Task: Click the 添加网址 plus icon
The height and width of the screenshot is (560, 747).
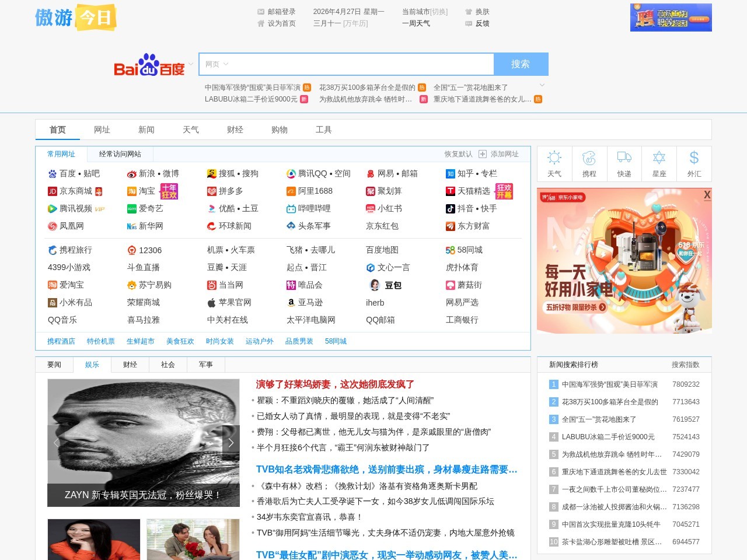Action: (x=483, y=154)
